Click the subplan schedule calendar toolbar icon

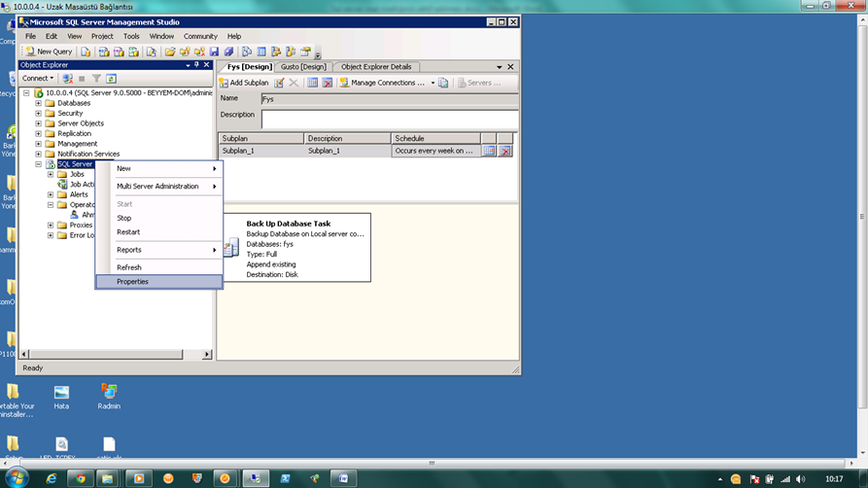[x=312, y=83]
